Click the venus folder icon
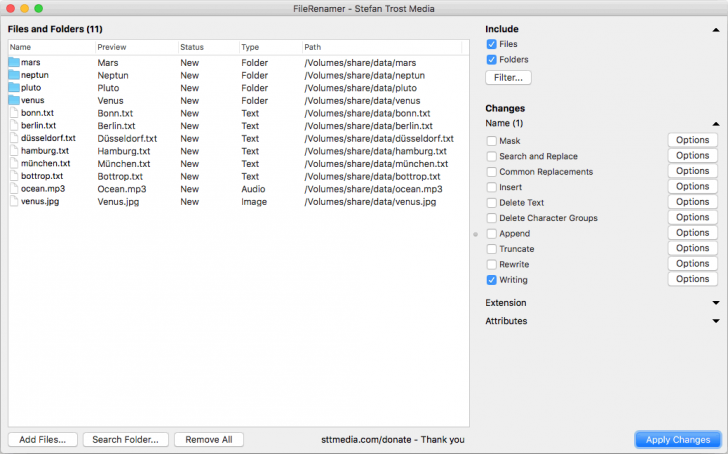 coord(14,100)
